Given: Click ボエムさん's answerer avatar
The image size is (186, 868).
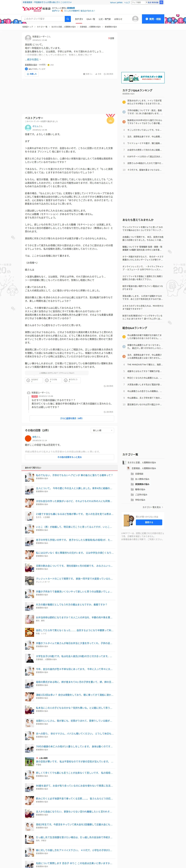Looking at the screenshot, I should [x=28, y=128].
